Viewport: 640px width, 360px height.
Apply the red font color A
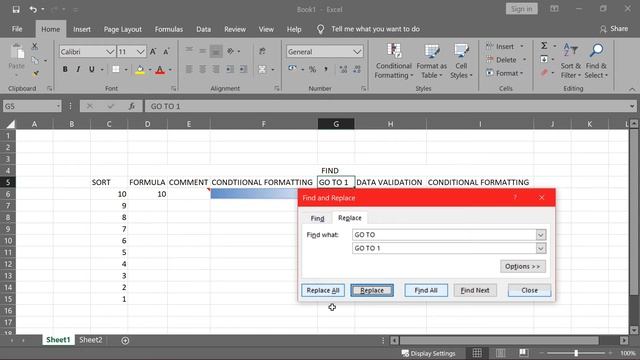160,70
